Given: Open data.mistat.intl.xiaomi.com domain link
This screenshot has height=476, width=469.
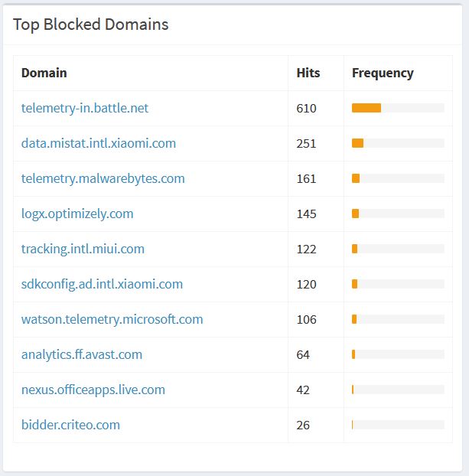Looking at the screenshot, I should point(99,143).
